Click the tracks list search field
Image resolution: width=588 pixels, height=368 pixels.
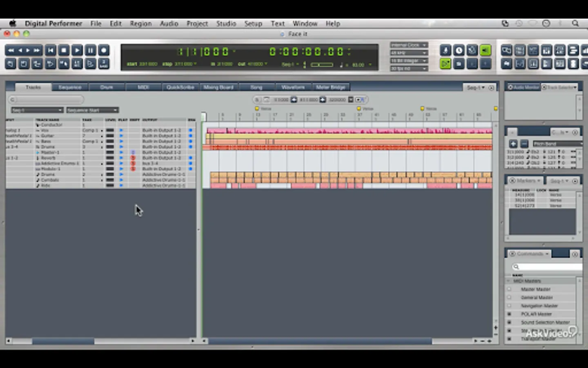[46, 99]
